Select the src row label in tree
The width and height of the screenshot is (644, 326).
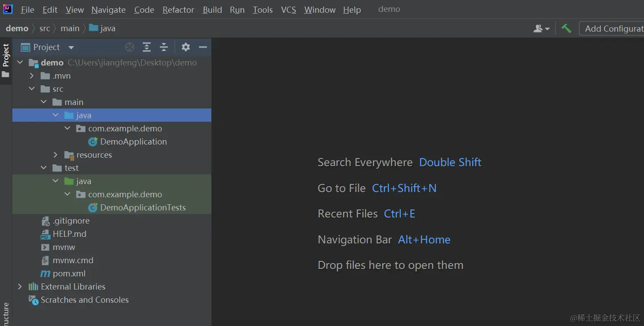[58, 89]
